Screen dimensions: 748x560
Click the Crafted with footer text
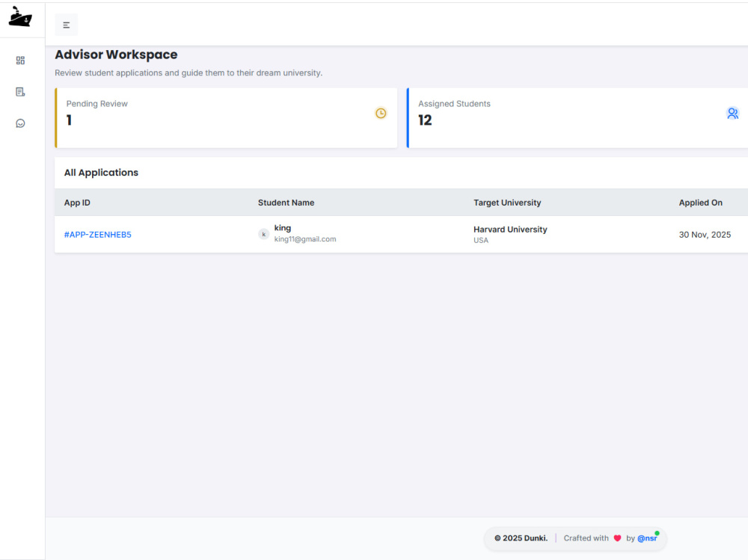point(586,538)
